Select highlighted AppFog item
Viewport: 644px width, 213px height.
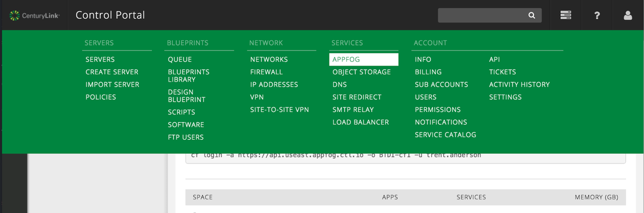(x=364, y=59)
